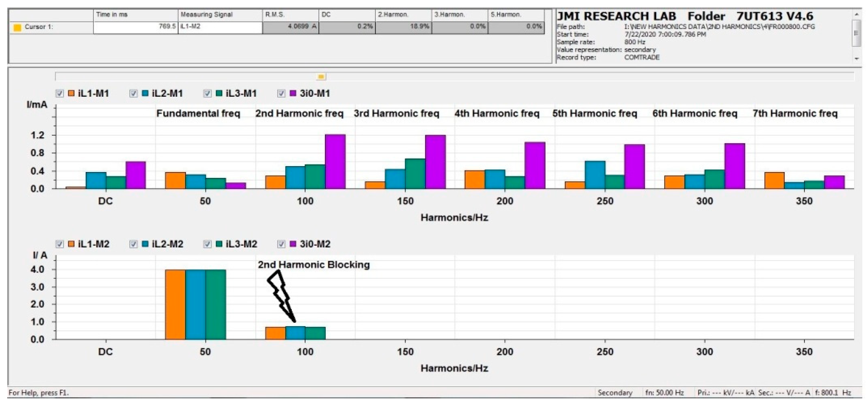Click the purple 3i0-M1 legend marker

[x=293, y=93]
